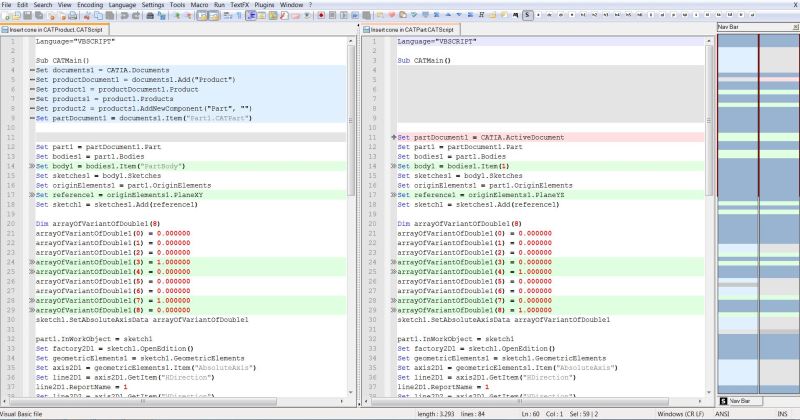Click the Save All toolbar icon
The image size is (800, 420).
(x=39, y=16)
